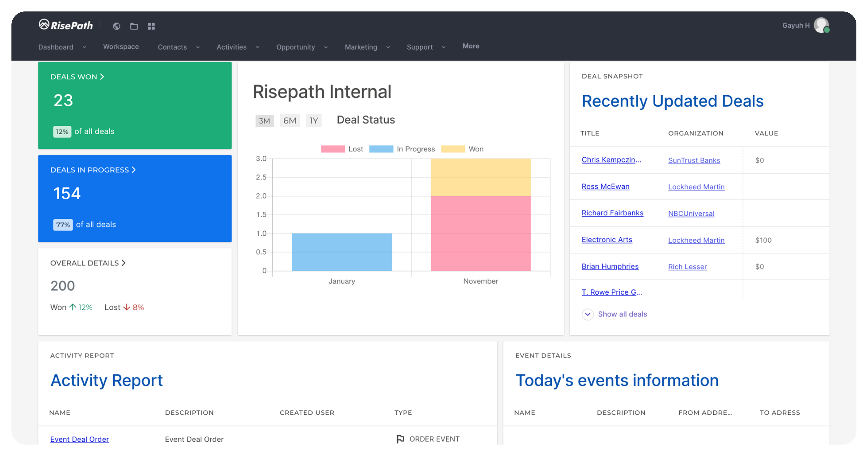Open the OVERALL DETAILS arrow
The width and height of the screenshot is (868, 456).
point(123,263)
